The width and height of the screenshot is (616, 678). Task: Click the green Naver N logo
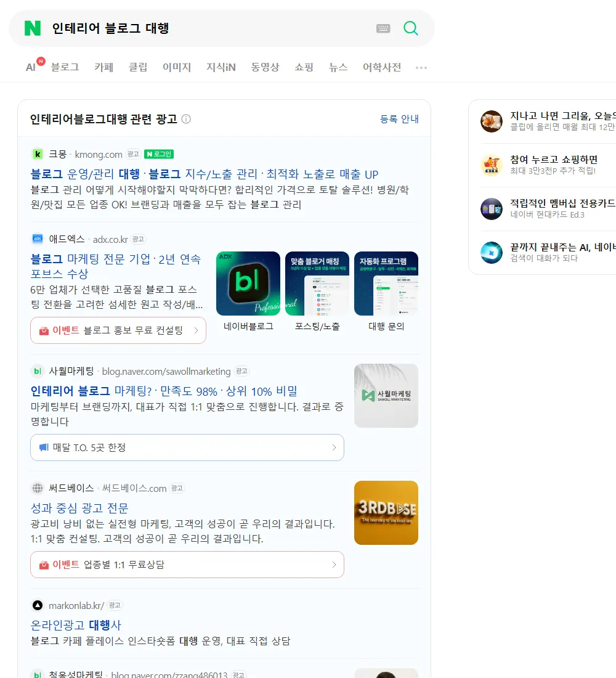click(33, 28)
